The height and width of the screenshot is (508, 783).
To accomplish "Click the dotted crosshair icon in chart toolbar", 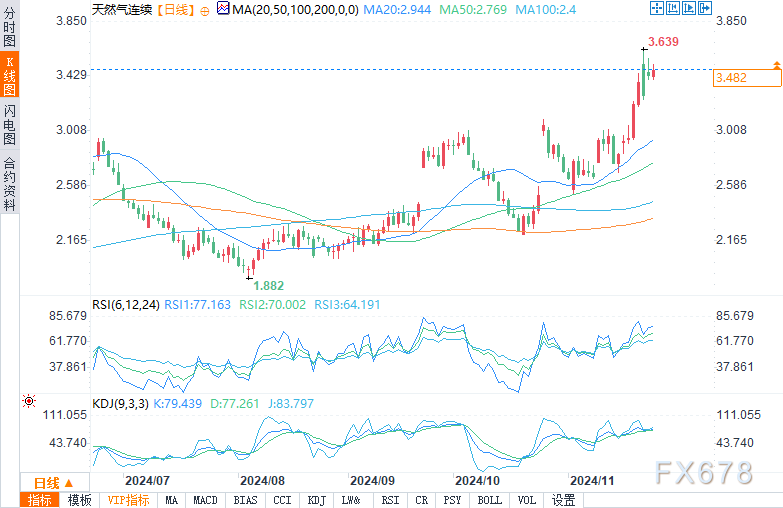I will 656,8.
